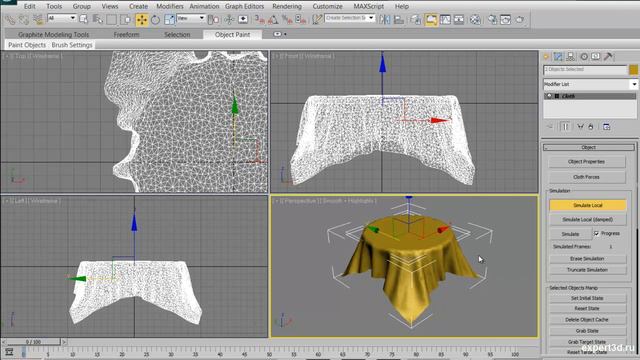The image size is (640, 360).
Task: Click the Align tool icon
Action: pyautogui.click(x=398, y=19)
